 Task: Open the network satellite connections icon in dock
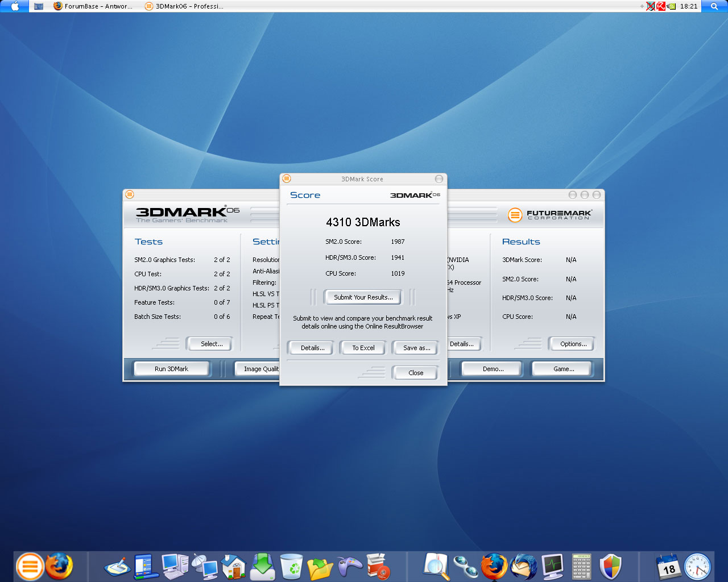(x=205, y=567)
